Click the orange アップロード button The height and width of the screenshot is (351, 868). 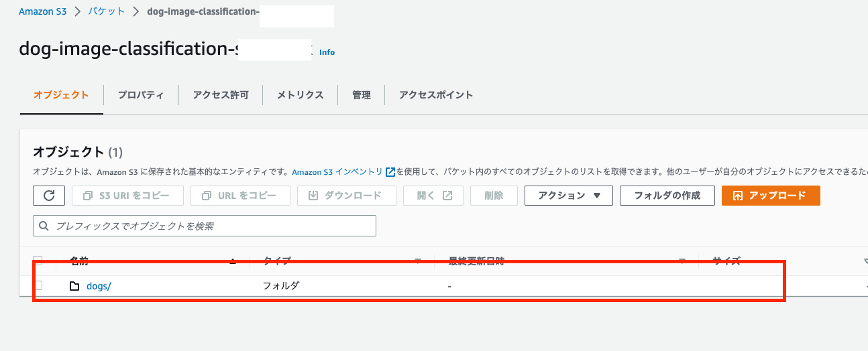(x=771, y=196)
